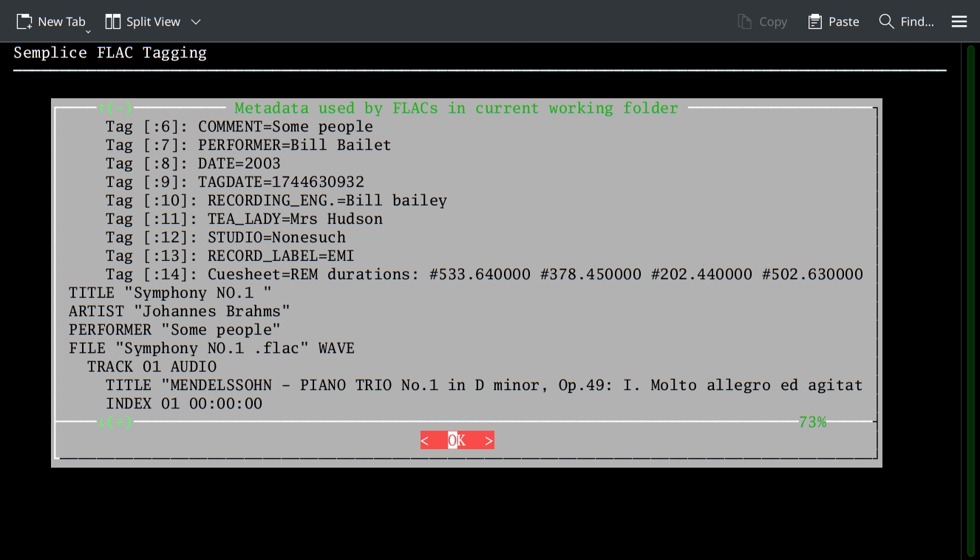980x560 pixels.
Task: Activate the Split View icon
Action: [x=113, y=21]
